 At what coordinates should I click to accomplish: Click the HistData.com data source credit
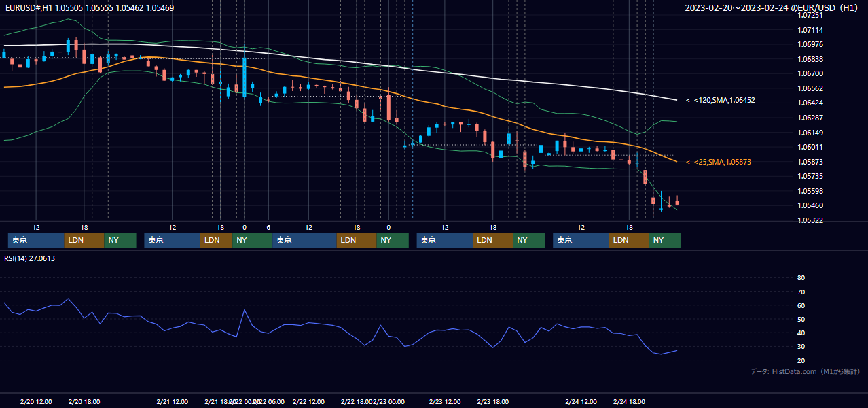[806, 371]
